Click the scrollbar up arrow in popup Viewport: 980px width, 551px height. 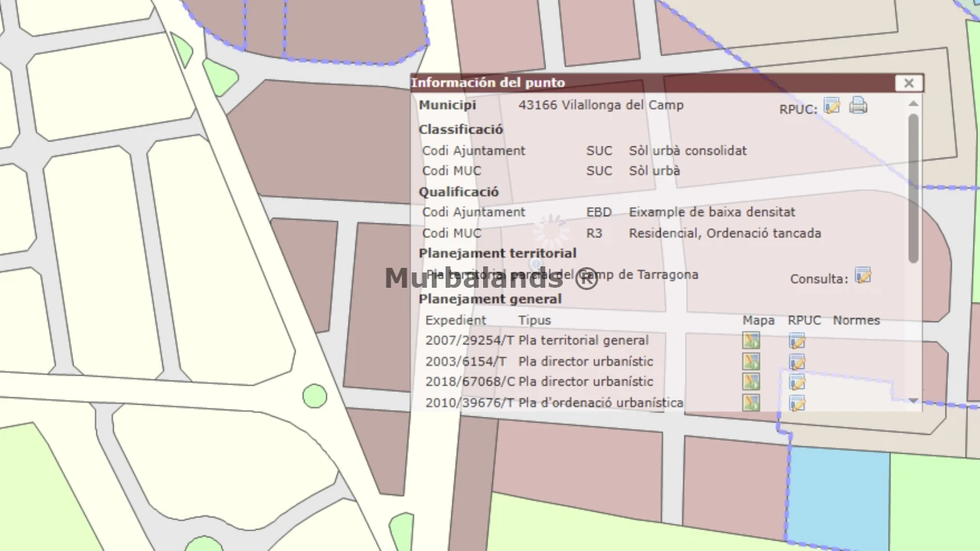pyautogui.click(x=913, y=103)
